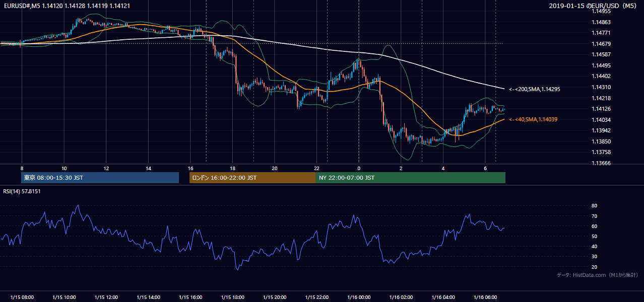This screenshot has height=302, width=644.
Task: Click the 1.13758 price axis label
Action: (x=601, y=152)
